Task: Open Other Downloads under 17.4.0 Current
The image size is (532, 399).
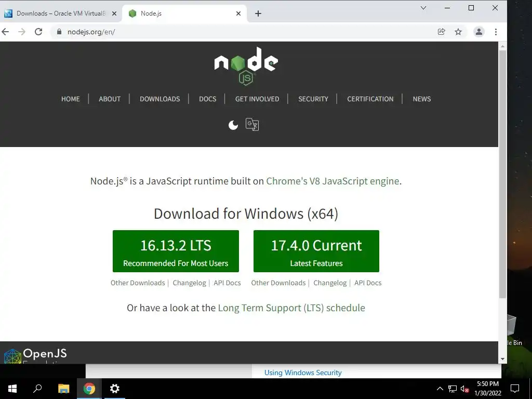Action: tap(278, 283)
